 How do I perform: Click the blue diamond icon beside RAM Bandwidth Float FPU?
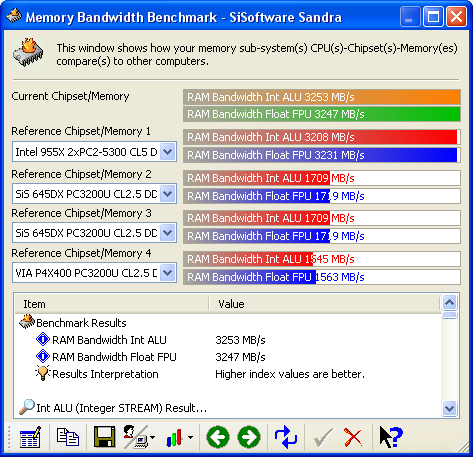point(43,356)
